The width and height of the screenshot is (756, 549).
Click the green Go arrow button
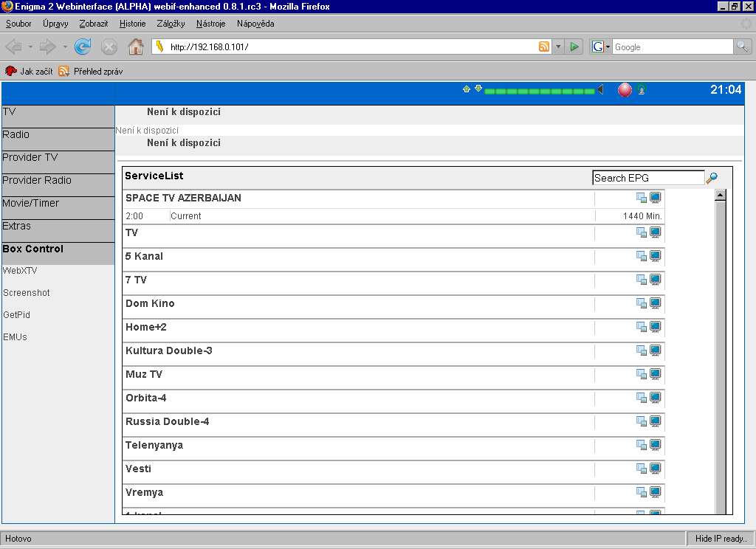[574, 46]
